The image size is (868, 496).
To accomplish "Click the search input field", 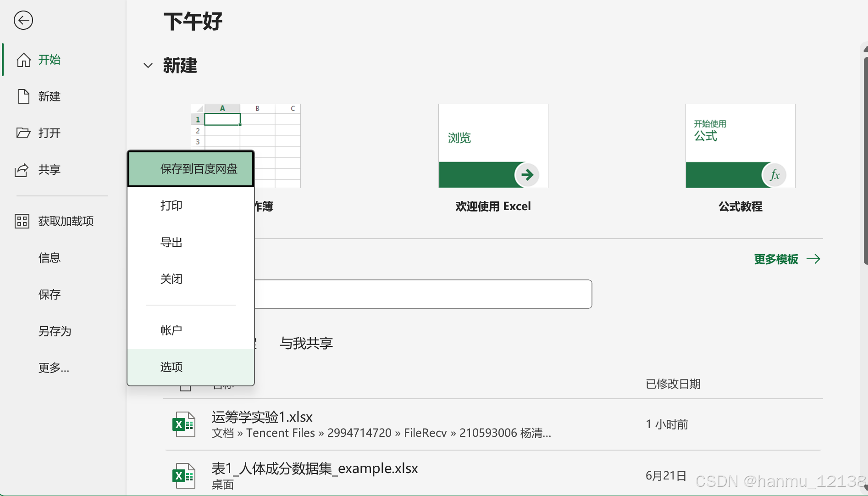I will click(423, 294).
